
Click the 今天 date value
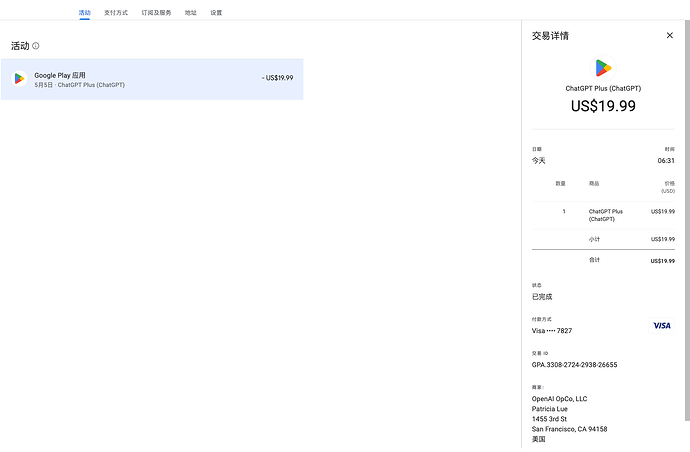pos(538,161)
